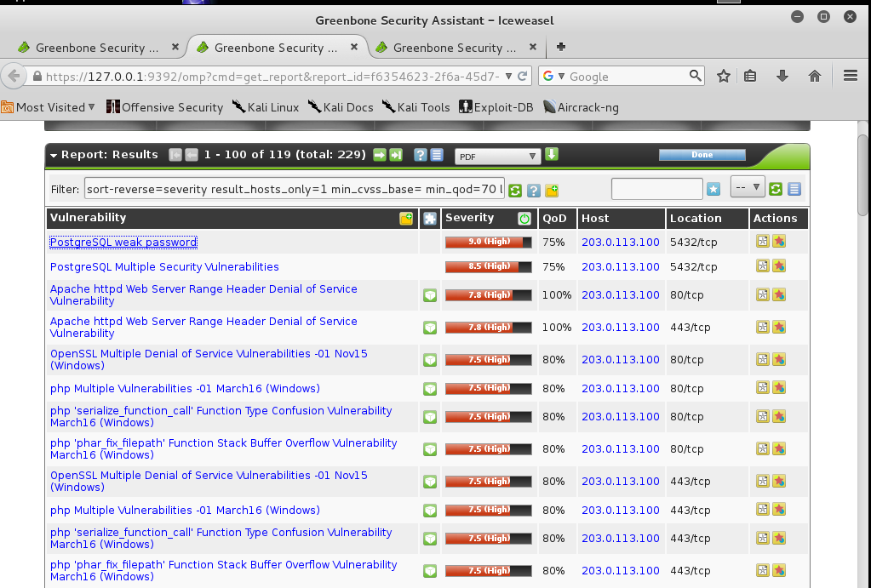Image resolution: width=871 pixels, height=588 pixels.
Task: Close the active Greenbone Security tab
Action: 354,47
